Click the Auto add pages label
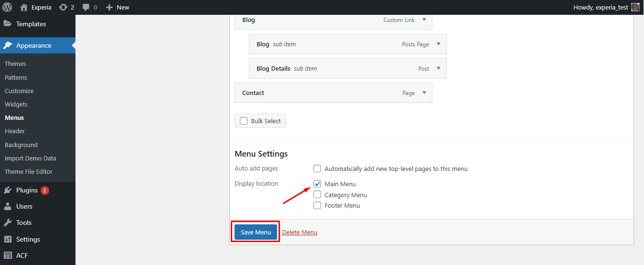644x265 pixels. click(256, 169)
